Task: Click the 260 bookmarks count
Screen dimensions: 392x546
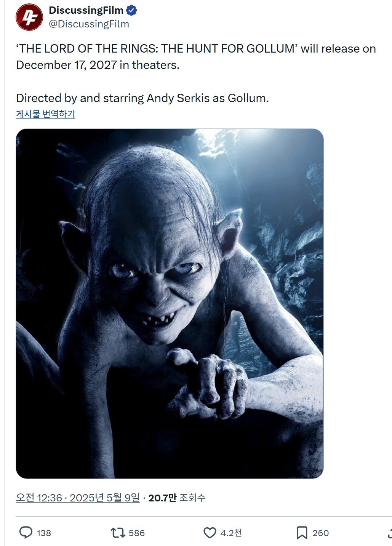Action: click(x=320, y=533)
